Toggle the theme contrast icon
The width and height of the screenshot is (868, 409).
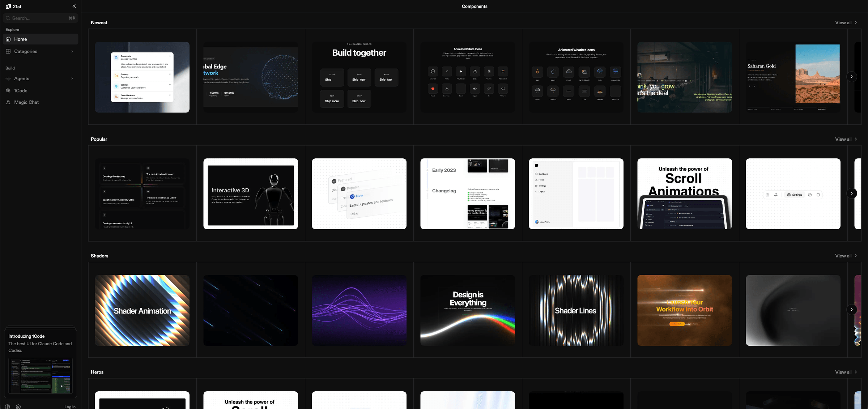click(8, 406)
